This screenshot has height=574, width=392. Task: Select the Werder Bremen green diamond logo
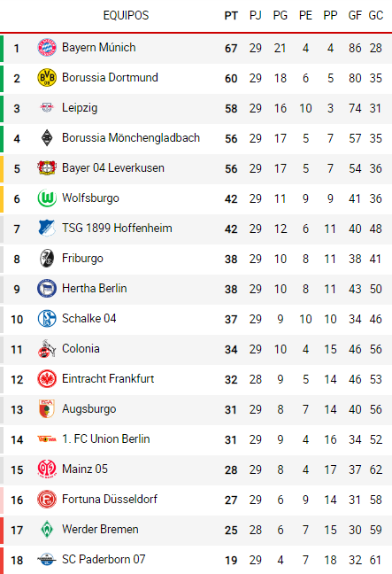[x=47, y=530]
